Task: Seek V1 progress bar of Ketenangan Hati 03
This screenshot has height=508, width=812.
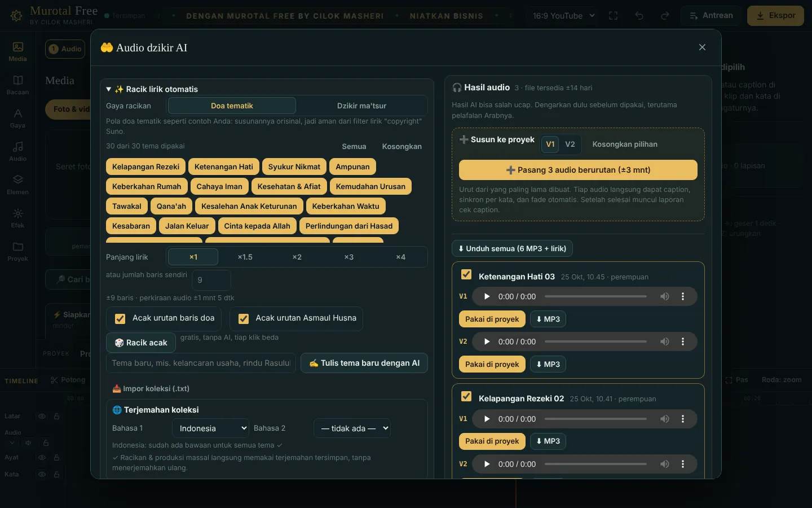Action: [x=595, y=296]
